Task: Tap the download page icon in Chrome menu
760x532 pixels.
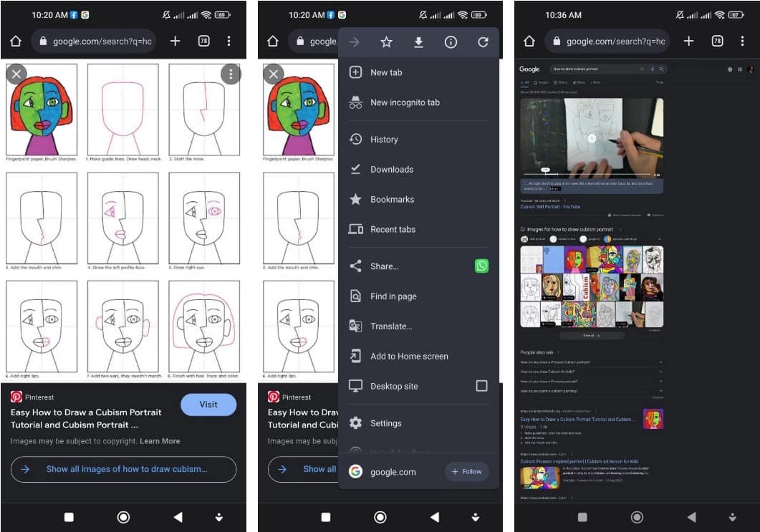Action: pyautogui.click(x=418, y=42)
